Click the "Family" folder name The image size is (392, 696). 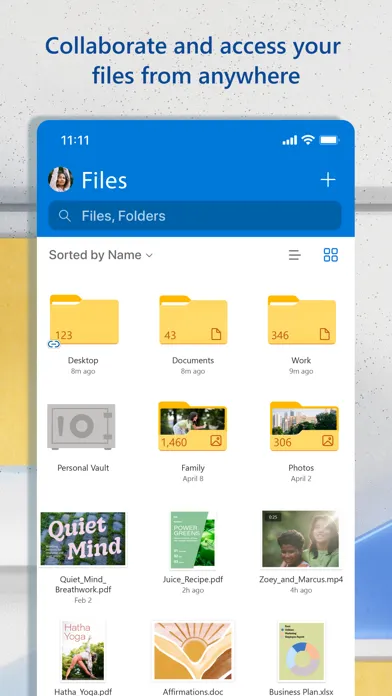[x=193, y=468]
